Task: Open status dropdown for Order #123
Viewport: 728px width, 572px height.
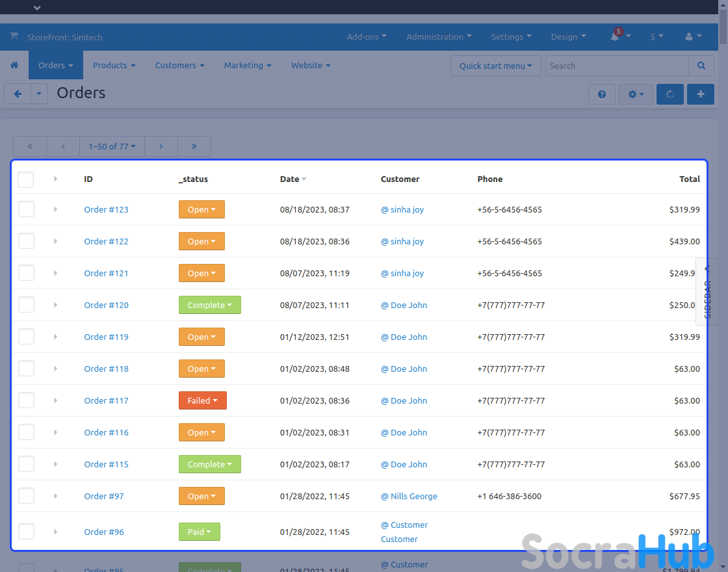Action: point(201,209)
